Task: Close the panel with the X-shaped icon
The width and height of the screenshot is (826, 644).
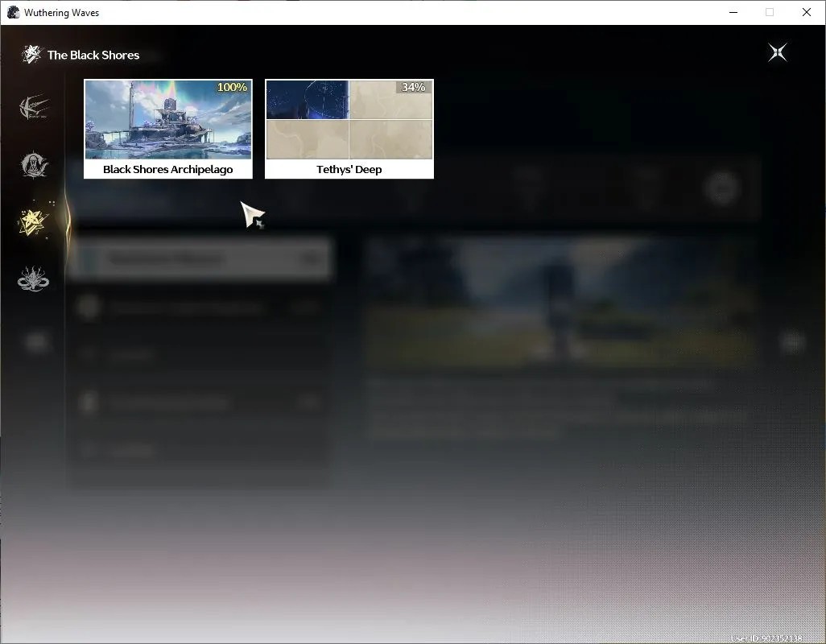Action: pyautogui.click(x=778, y=52)
